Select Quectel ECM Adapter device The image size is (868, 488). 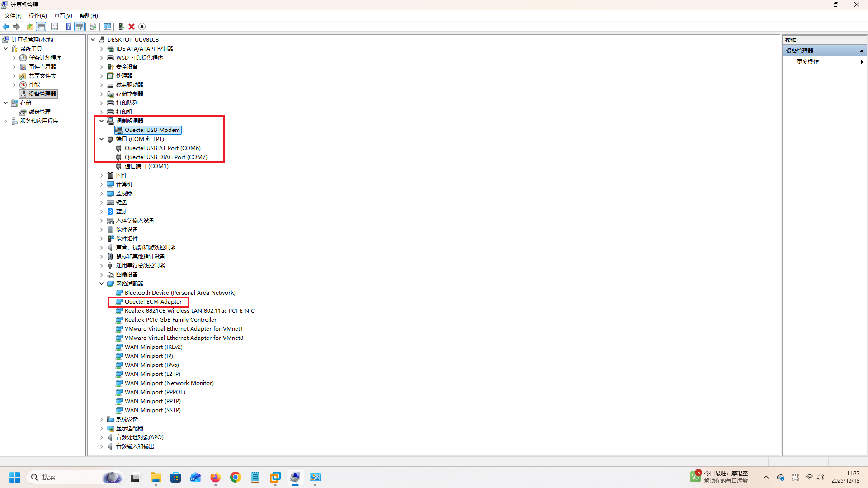click(153, 302)
